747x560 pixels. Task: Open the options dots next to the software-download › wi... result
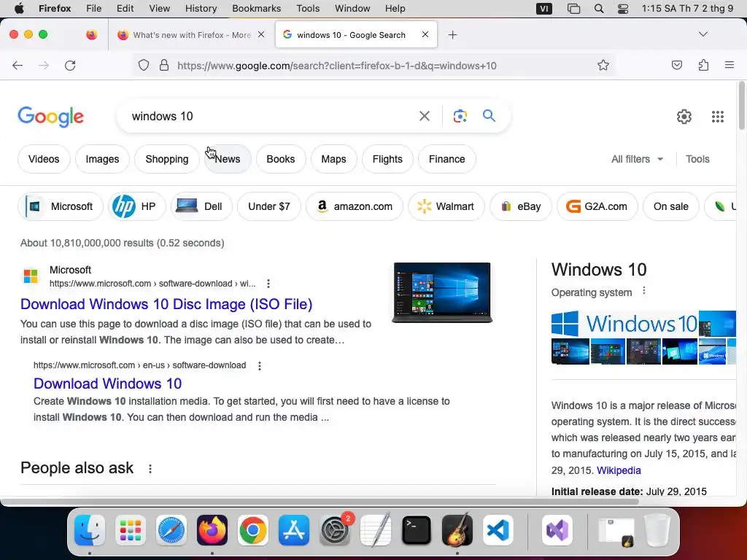point(268,284)
